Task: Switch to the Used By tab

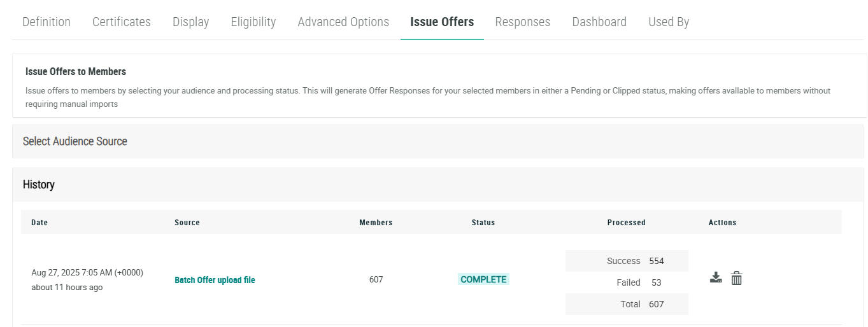Action: [669, 22]
